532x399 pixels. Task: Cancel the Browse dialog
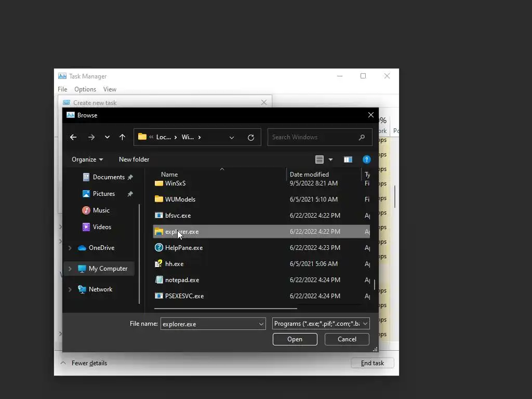(x=347, y=339)
